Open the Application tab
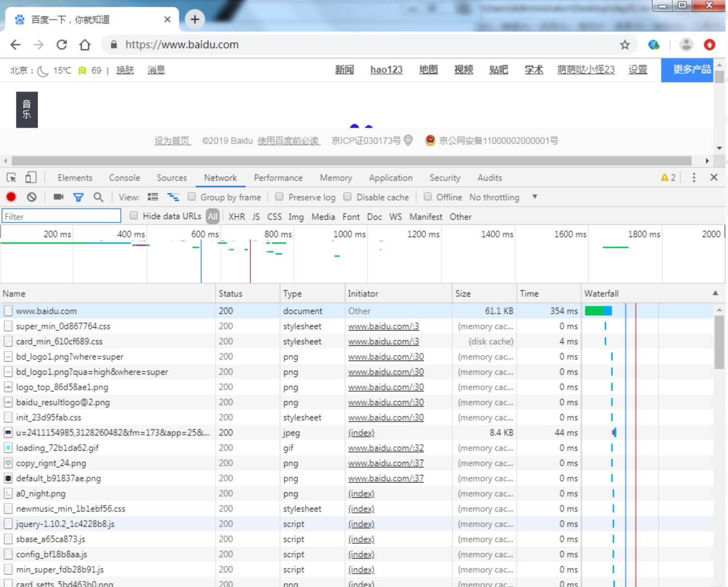 [391, 178]
